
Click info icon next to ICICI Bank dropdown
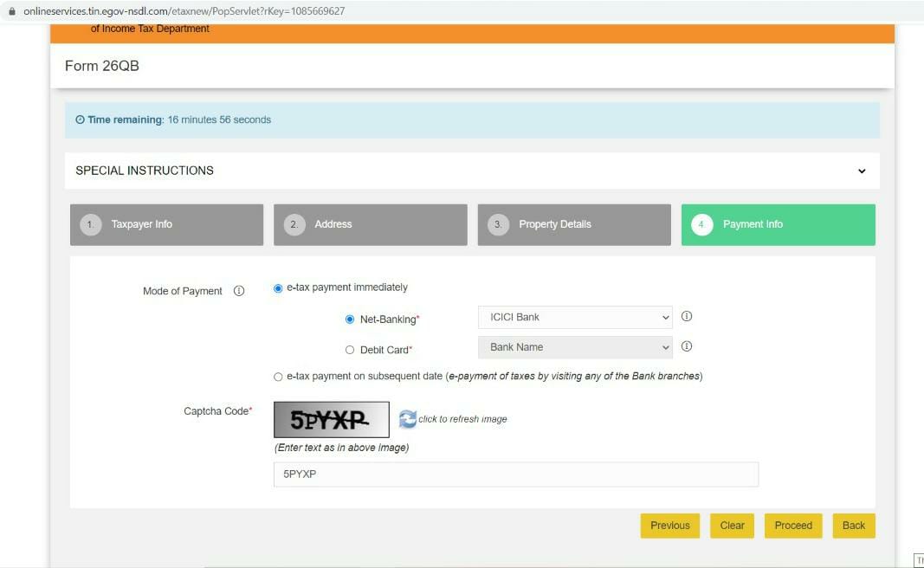[687, 317]
